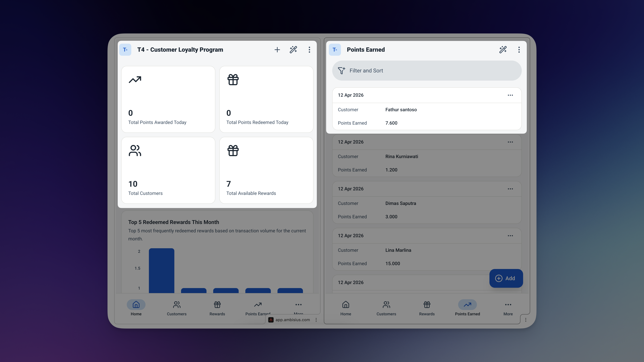
Task: Open the options menu for Dimas Saputra's record
Action: (510, 189)
